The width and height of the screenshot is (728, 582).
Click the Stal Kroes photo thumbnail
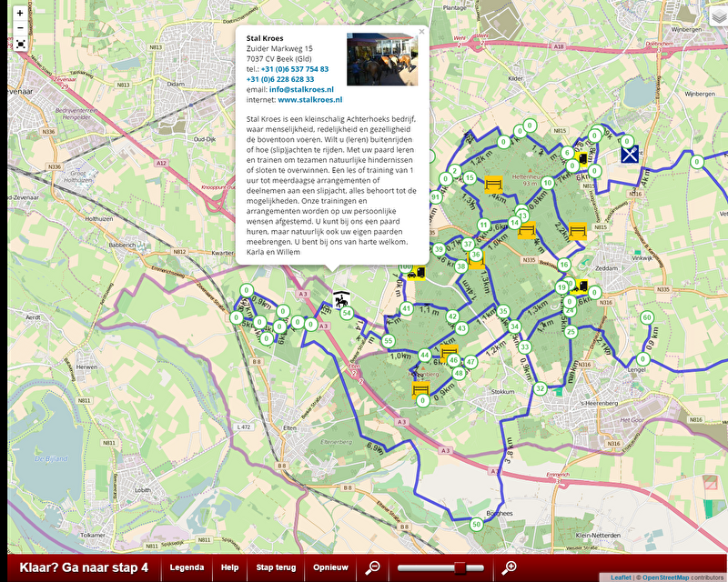pyautogui.click(x=382, y=59)
